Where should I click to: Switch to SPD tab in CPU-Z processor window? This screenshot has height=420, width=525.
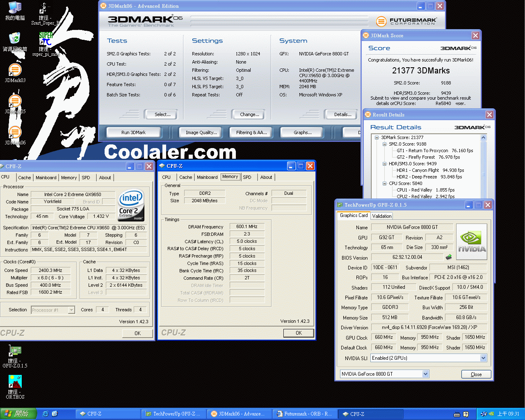pyautogui.click(x=86, y=178)
